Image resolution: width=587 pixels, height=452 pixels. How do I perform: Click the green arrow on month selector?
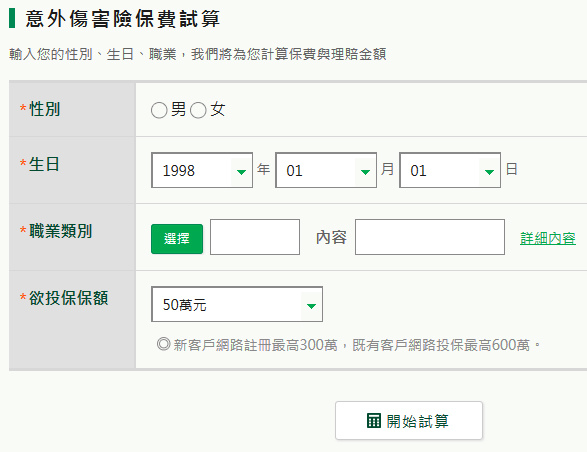tap(365, 172)
